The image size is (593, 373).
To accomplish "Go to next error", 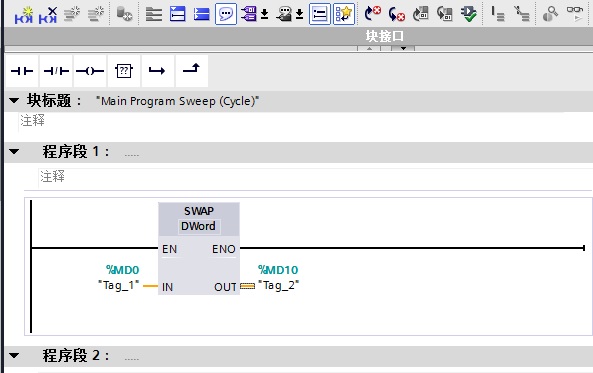I will click(x=373, y=14).
